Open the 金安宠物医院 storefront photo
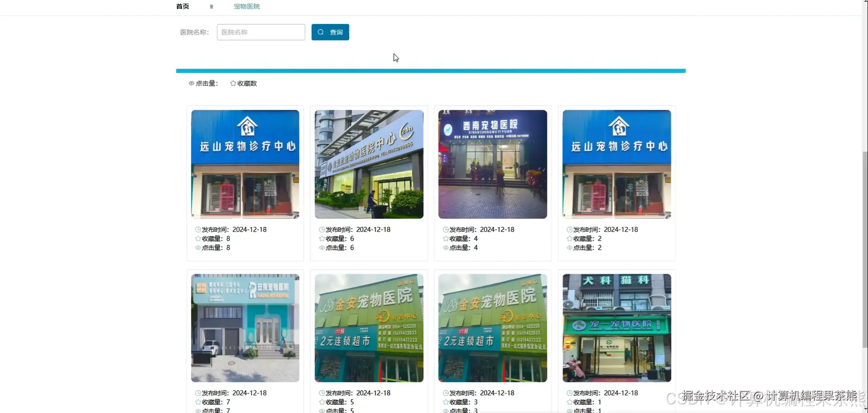 click(369, 328)
